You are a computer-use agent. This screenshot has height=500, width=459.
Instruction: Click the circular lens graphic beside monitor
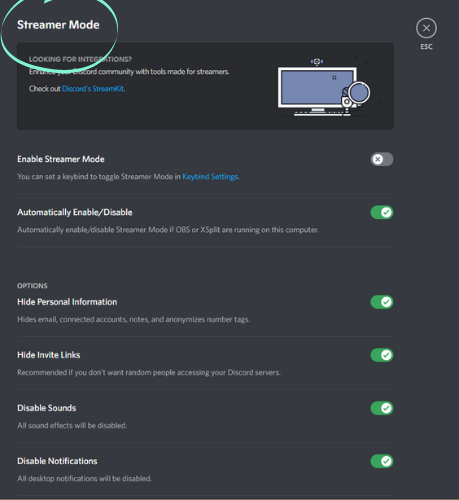(x=359, y=92)
